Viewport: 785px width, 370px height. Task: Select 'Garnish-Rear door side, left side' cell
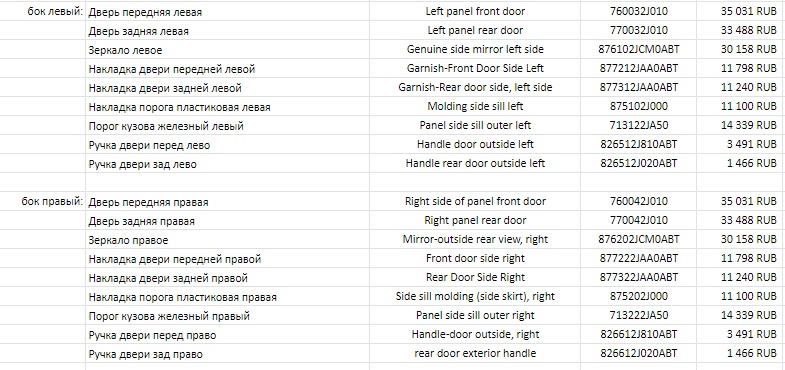tap(475, 88)
